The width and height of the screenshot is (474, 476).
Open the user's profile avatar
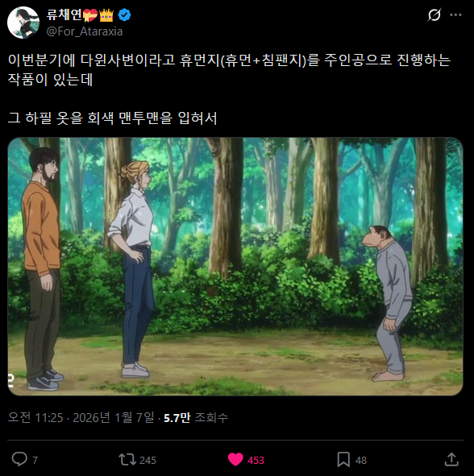pyautogui.click(x=23, y=23)
